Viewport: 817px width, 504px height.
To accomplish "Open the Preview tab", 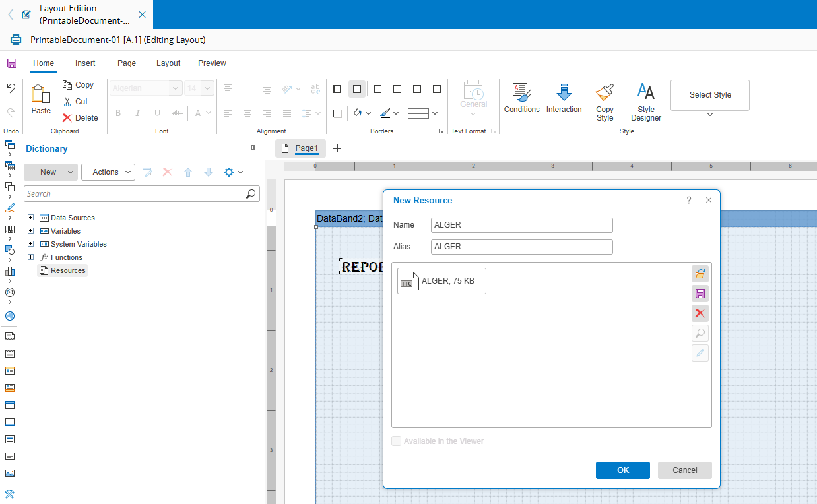I will click(x=212, y=63).
